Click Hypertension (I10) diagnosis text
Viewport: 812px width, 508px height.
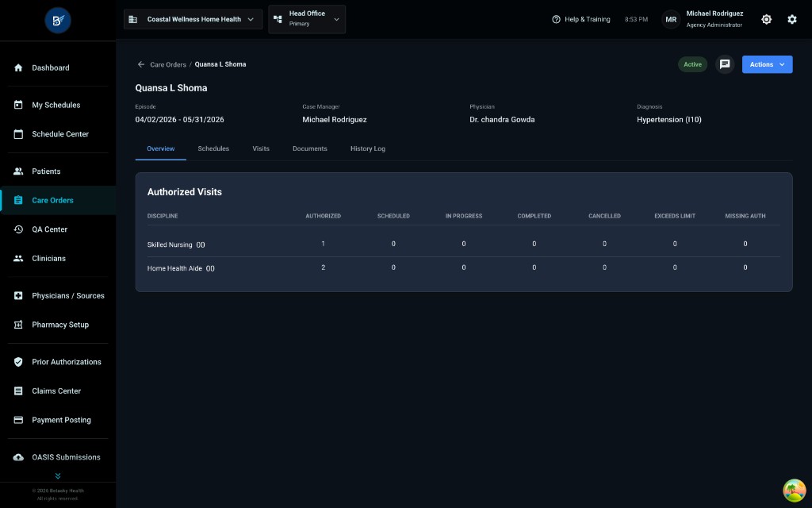click(x=669, y=120)
